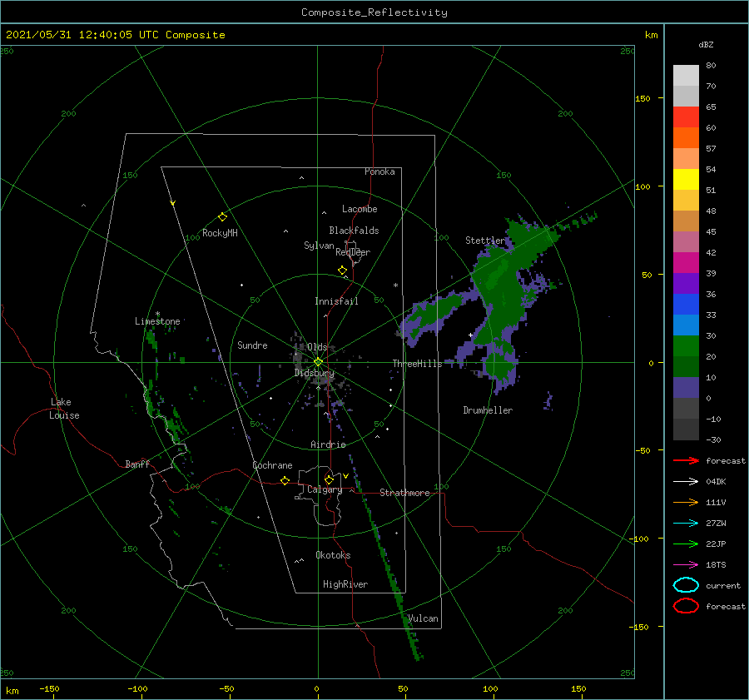Click the Okotoks city label
The image size is (749, 700).
(x=333, y=555)
